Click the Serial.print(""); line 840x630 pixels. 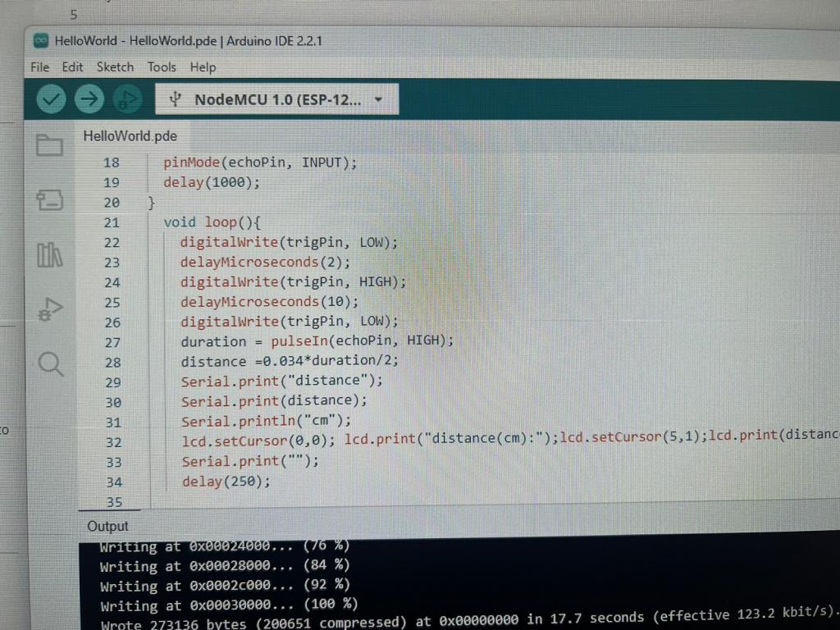tap(250, 461)
